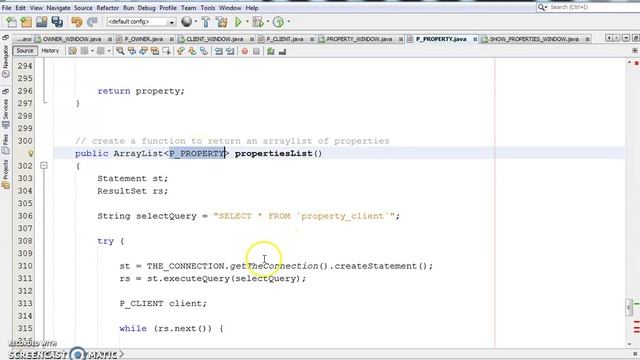Click Stop Macro Recording icon
Viewport: 640px width, 360px height.
(x=256, y=51)
